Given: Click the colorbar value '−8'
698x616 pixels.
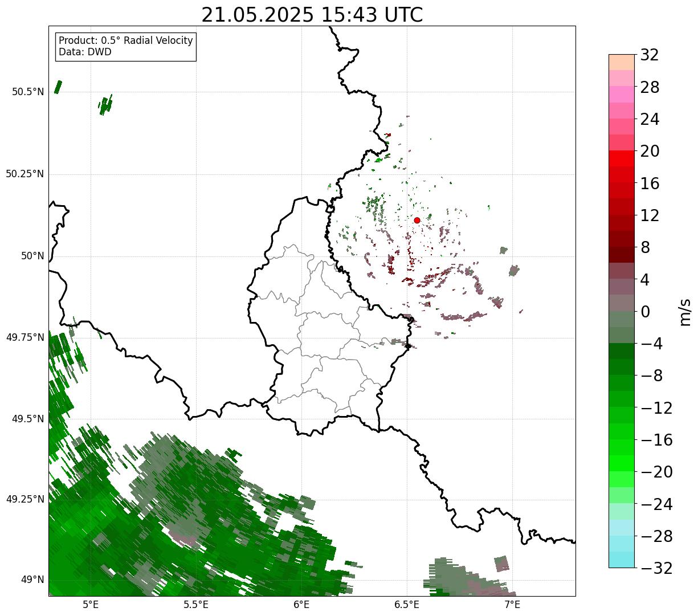Looking at the screenshot, I should (652, 376).
